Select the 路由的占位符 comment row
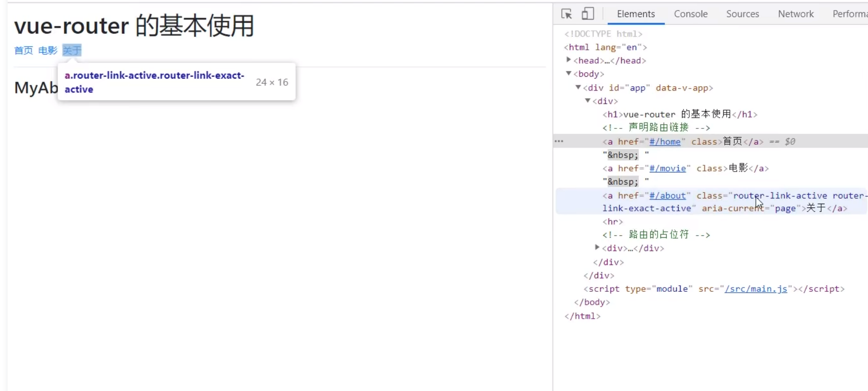The width and height of the screenshot is (868, 391). tap(656, 235)
